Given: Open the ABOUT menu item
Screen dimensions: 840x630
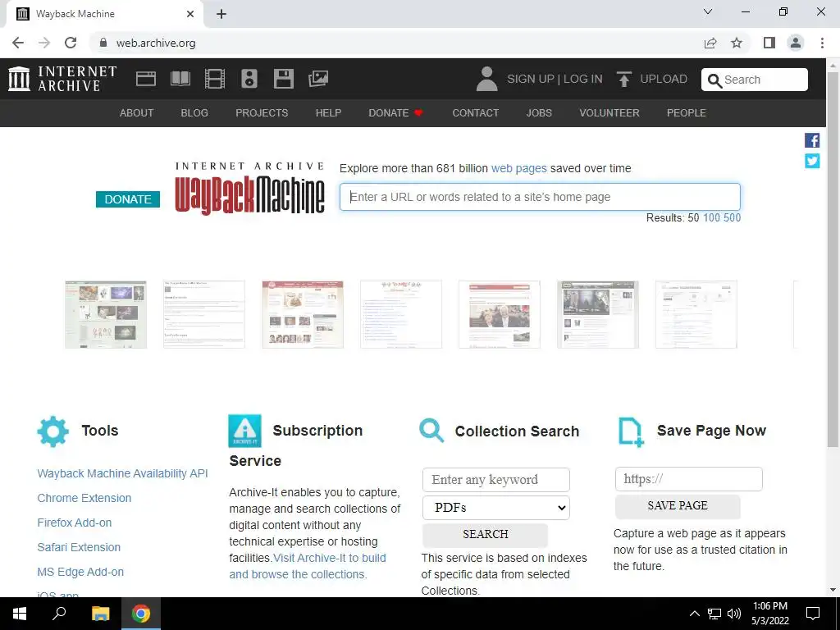Looking at the screenshot, I should pos(137,113).
